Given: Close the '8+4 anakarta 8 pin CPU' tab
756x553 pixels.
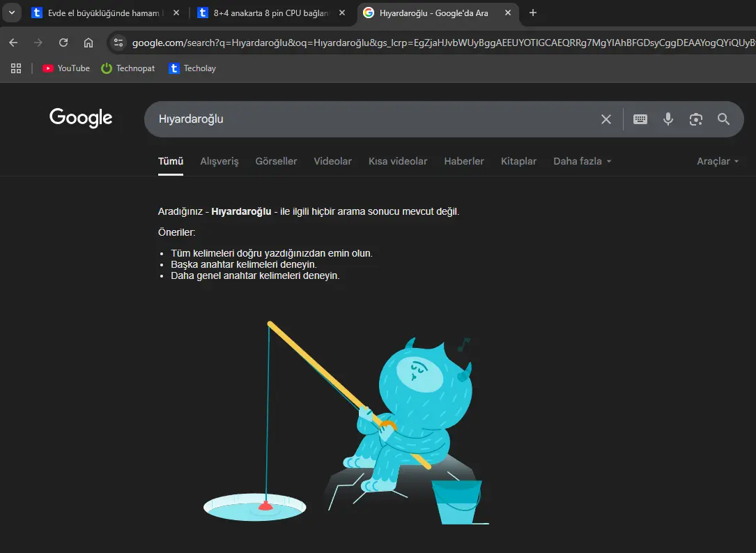Looking at the screenshot, I should [x=342, y=13].
